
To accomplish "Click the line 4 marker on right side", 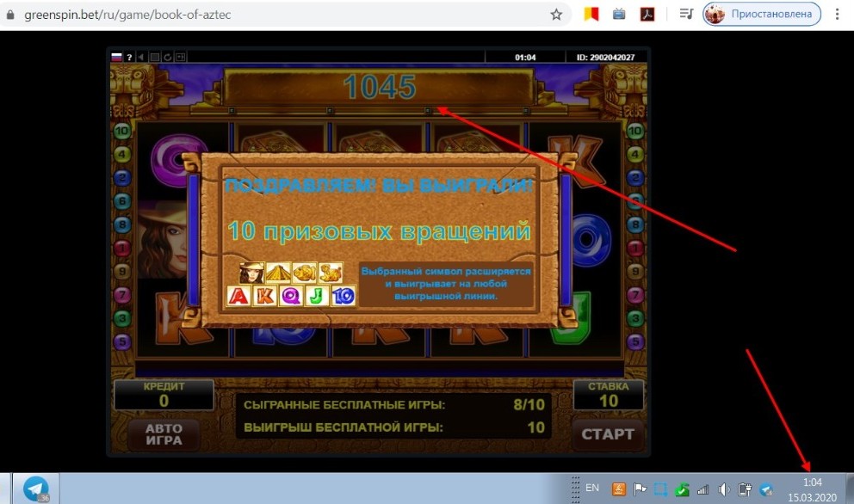I will click(x=635, y=154).
